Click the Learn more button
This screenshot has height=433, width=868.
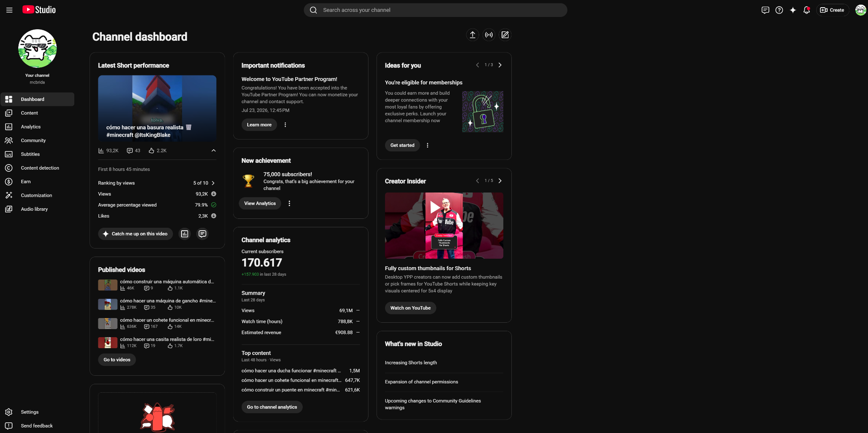tap(259, 125)
